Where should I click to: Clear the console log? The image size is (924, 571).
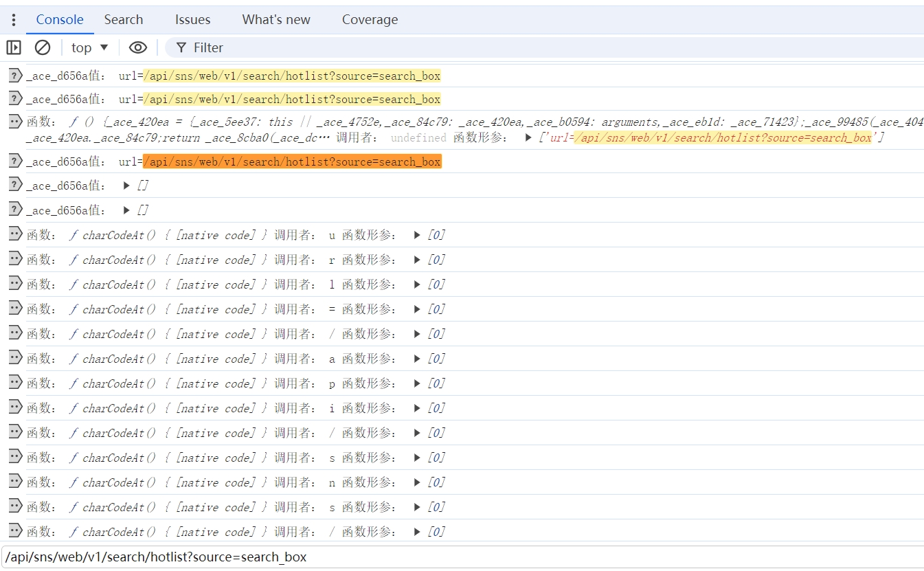point(43,47)
